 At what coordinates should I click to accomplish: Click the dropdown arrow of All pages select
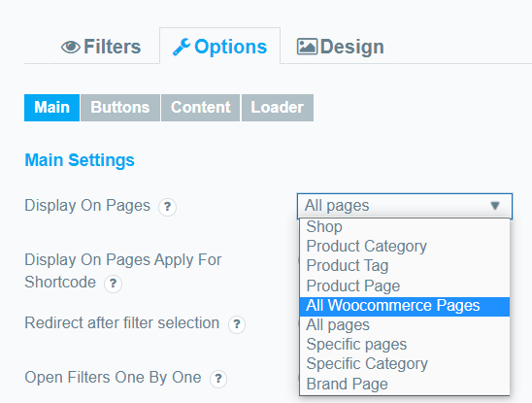click(x=495, y=206)
